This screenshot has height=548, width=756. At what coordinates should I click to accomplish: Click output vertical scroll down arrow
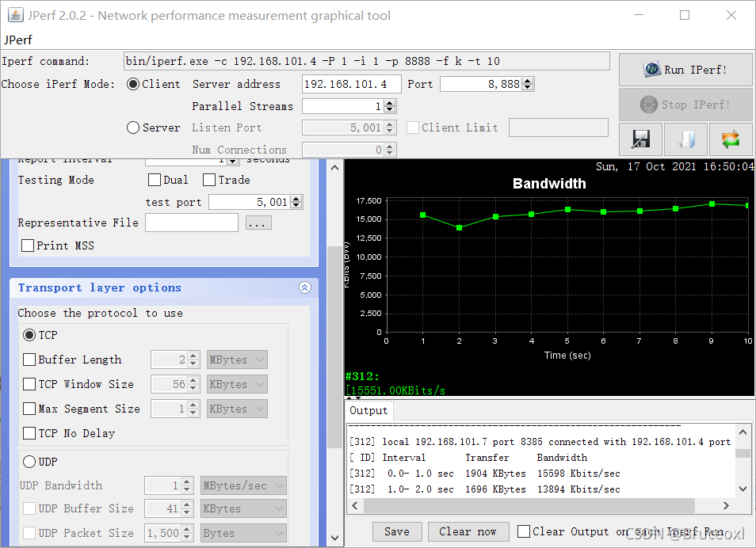743,489
